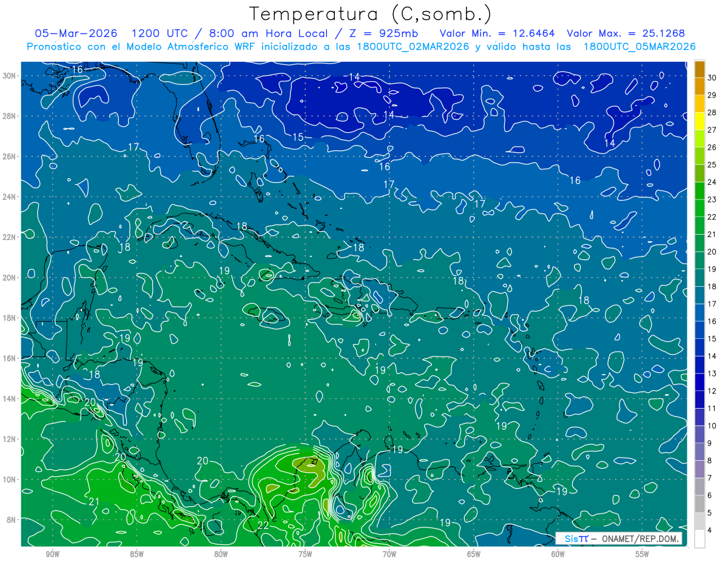Click the 90W longitude axis label
The width and height of the screenshot is (728, 562).
click(x=52, y=554)
